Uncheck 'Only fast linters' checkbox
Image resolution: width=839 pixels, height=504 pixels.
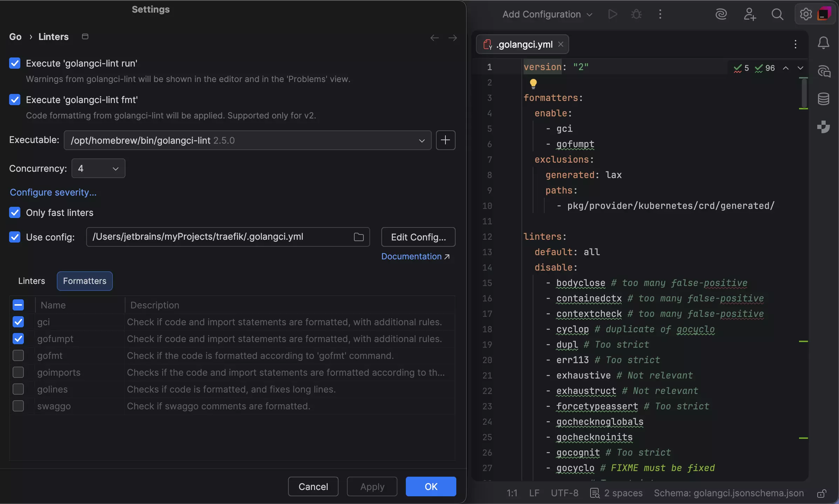(x=15, y=213)
